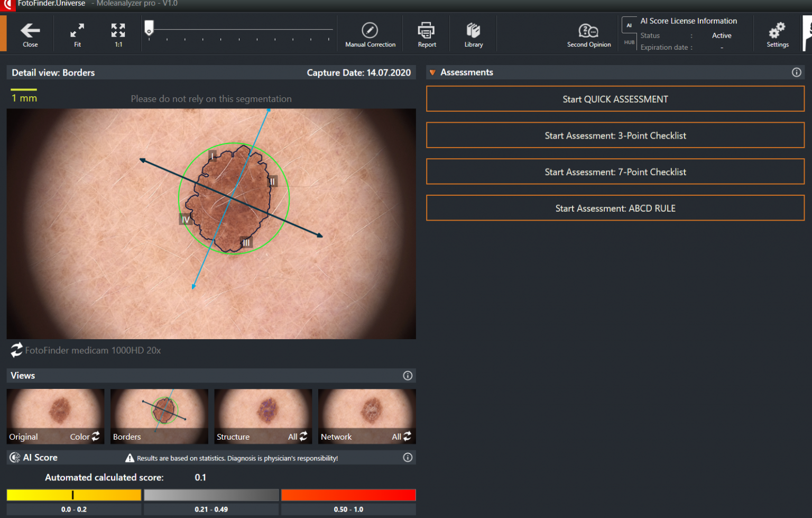
Task: Open the Borders view thumbnail
Action: pos(159,416)
